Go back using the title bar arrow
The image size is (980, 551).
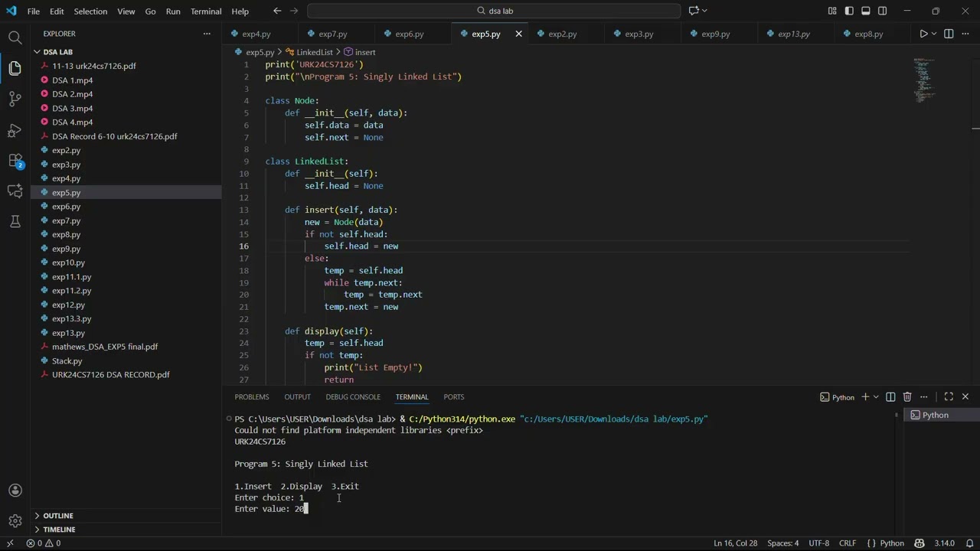coord(277,11)
